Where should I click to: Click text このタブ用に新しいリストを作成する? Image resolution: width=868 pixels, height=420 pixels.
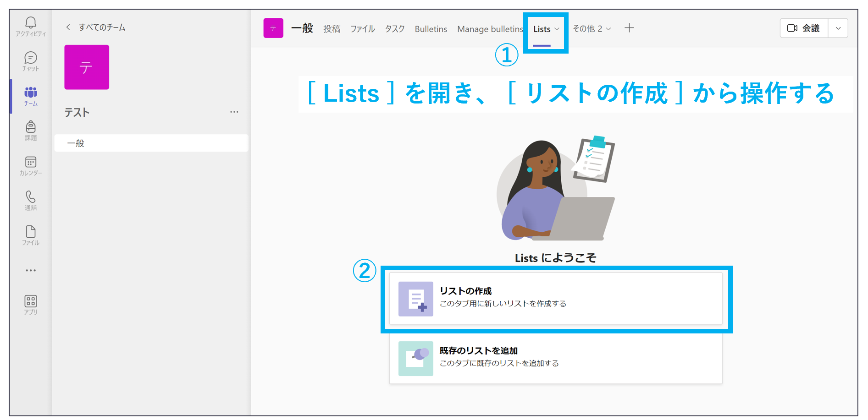coord(503,304)
